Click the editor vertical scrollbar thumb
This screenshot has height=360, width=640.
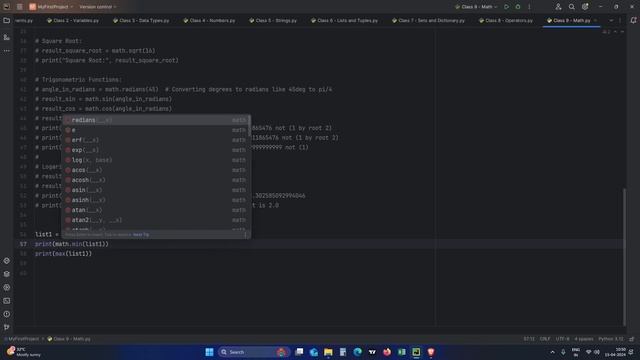pos(624,257)
